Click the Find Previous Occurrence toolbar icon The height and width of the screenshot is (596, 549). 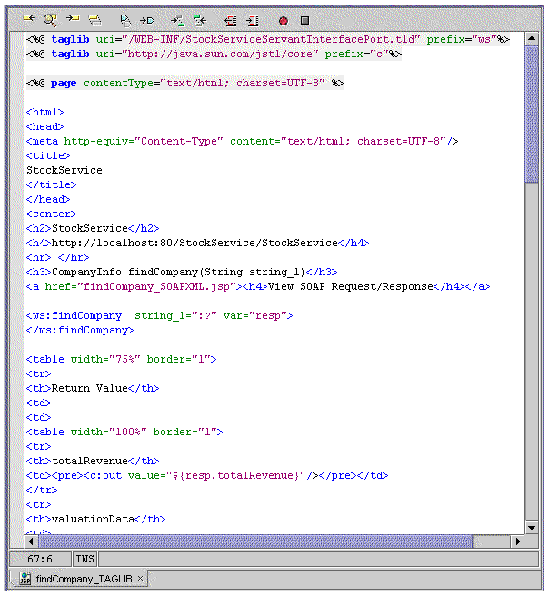(x=29, y=19)
